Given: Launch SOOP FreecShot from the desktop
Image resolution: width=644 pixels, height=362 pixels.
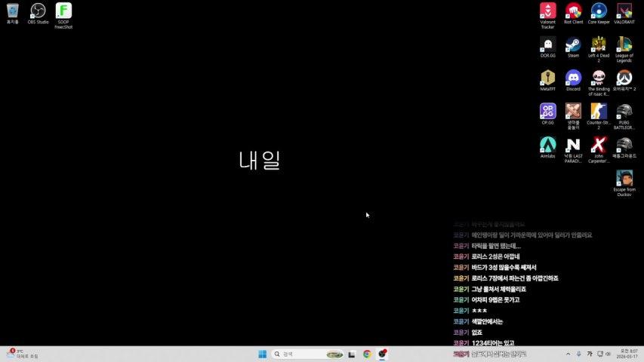Looking at the screenshot, I should [x=63, y=11].
